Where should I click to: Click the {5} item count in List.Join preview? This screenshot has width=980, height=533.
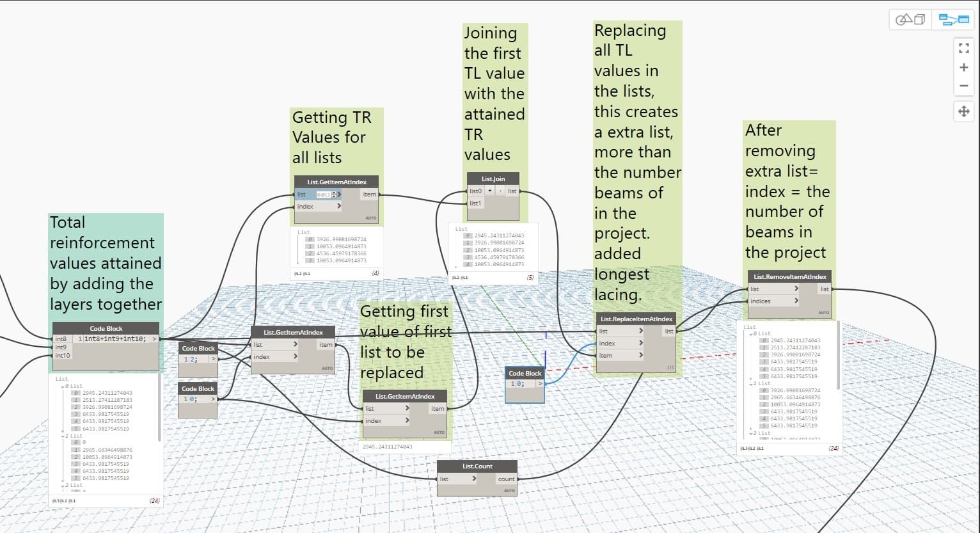[530, 278]
